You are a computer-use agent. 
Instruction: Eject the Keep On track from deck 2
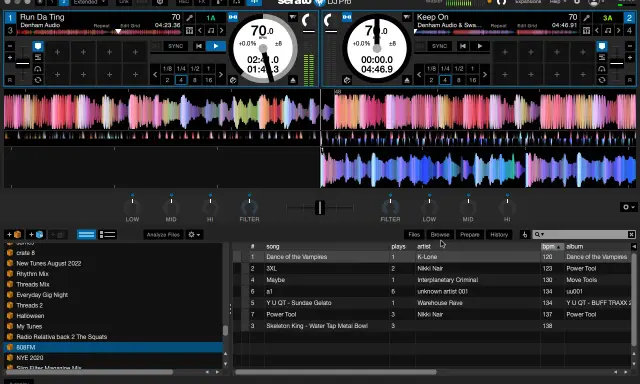coord(407,80)
